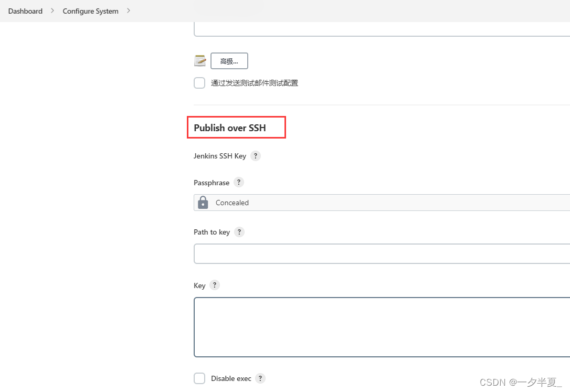Click the Publish over SSH heading
570x392 pixels.
(x=230, y=128)
